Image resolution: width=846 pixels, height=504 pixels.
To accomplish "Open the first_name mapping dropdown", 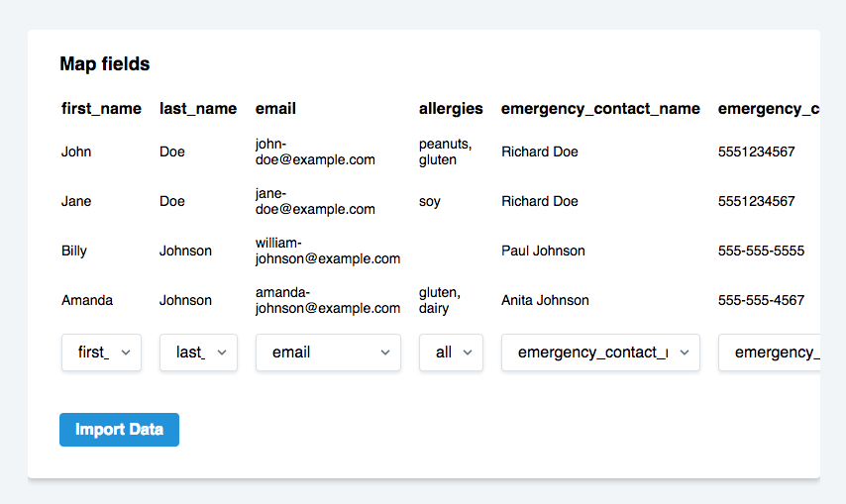I will [x=101, y=353].
